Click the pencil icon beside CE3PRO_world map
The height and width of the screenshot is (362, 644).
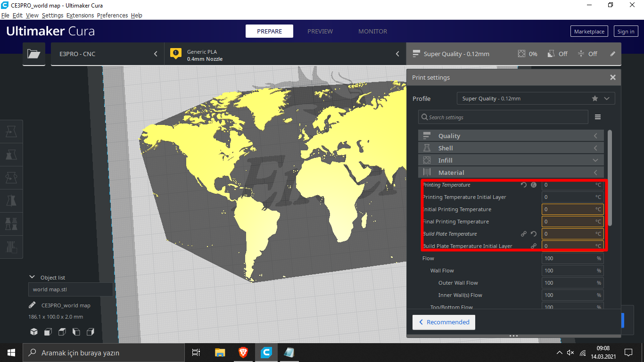point(32,305)
